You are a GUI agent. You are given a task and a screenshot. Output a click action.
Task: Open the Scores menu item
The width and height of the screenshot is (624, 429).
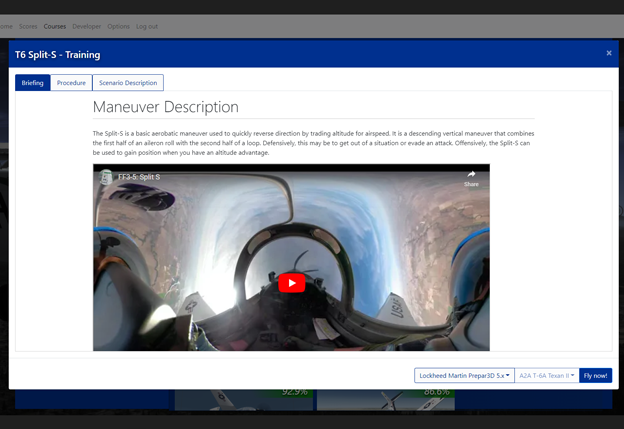28,26
